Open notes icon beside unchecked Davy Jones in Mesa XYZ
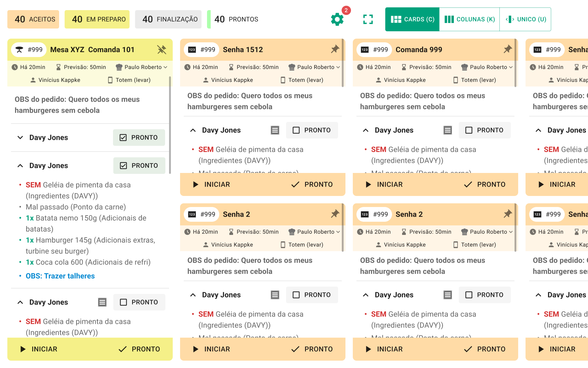 pyautogui.click(x=102, y=302)
